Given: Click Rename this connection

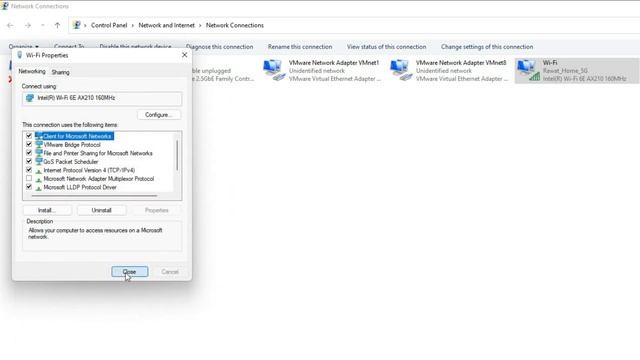Looking at the screenshot, I should [300, 47].
